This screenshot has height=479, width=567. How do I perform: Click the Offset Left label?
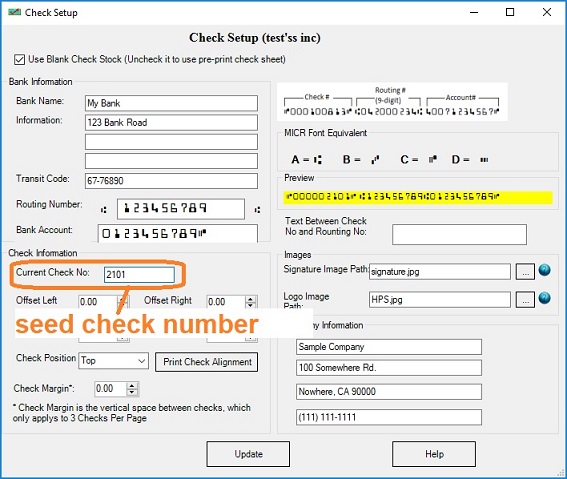click(37, 300)
